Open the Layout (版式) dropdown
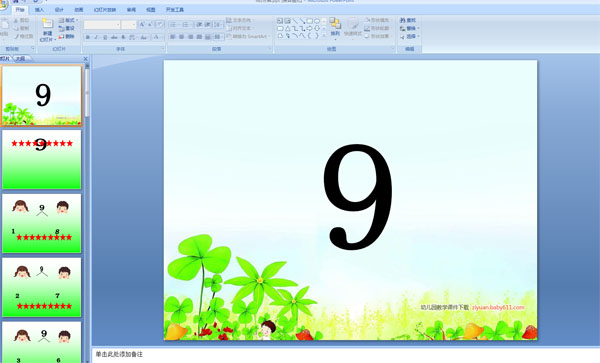This screenshot has width=600, height=363. 68,20
